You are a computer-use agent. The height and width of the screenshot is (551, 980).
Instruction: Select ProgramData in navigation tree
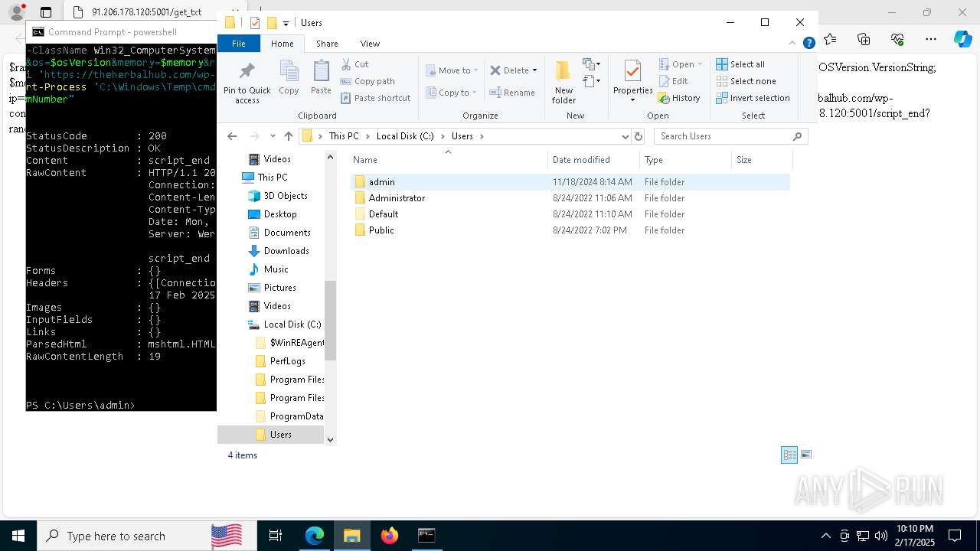tap(296, 416)
